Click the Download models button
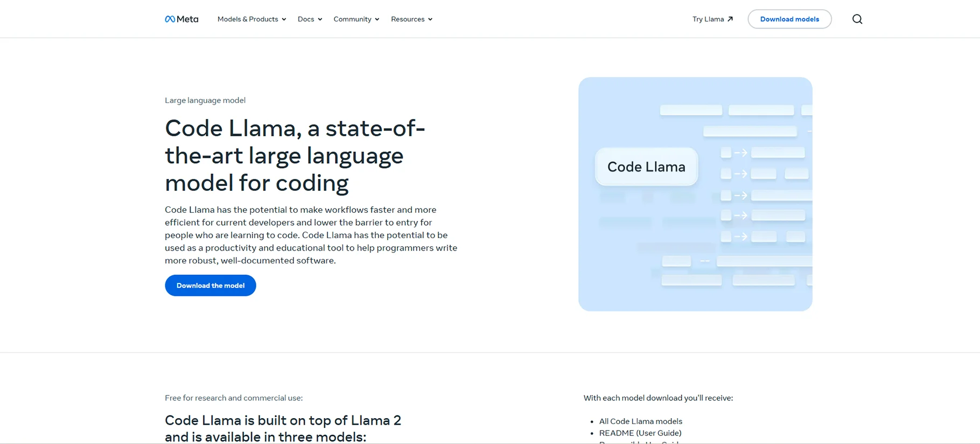 (x=789, y=19)
